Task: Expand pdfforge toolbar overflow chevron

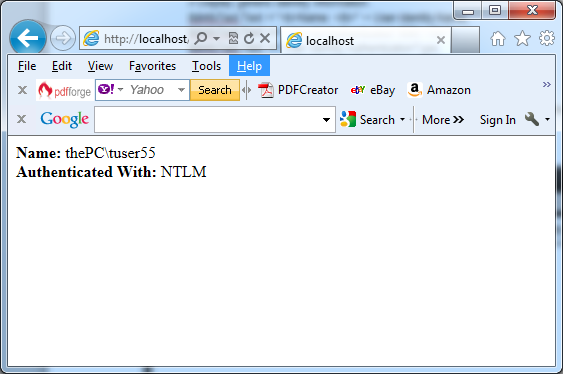Action: click(x=546, y=85)
